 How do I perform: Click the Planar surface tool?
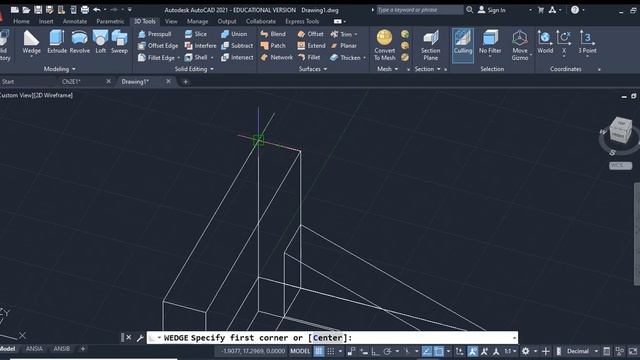343,46
